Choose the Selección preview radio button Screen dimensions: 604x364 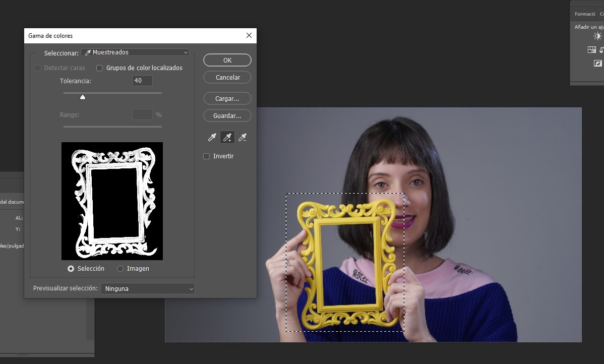(x=71, y=269)
